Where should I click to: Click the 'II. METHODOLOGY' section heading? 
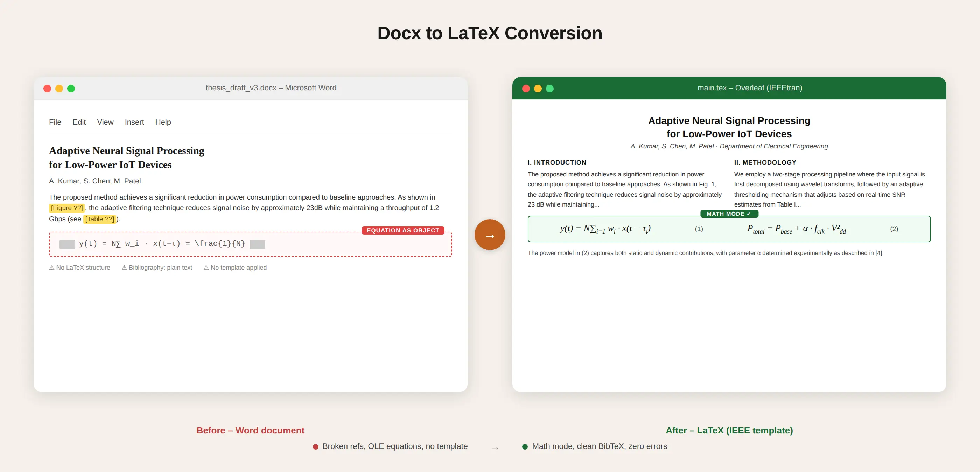point(765,162)
